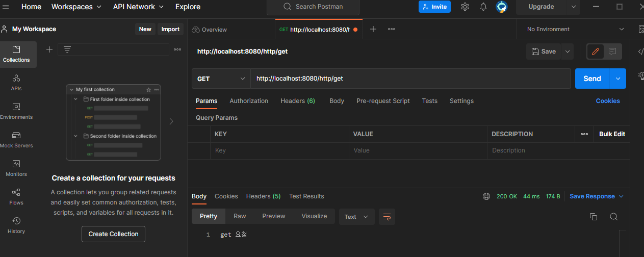Open Collections in the sidebar
Viewport: 644px width, 257px height.
click(x=16, y=55)
